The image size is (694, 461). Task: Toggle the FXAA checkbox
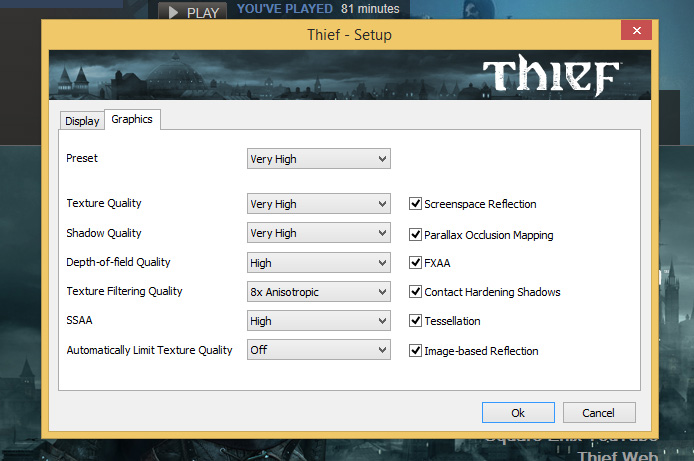[415, 262]
